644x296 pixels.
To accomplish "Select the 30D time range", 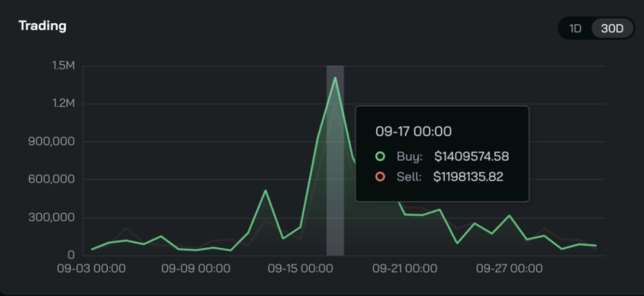I will (x=612, y=28).
